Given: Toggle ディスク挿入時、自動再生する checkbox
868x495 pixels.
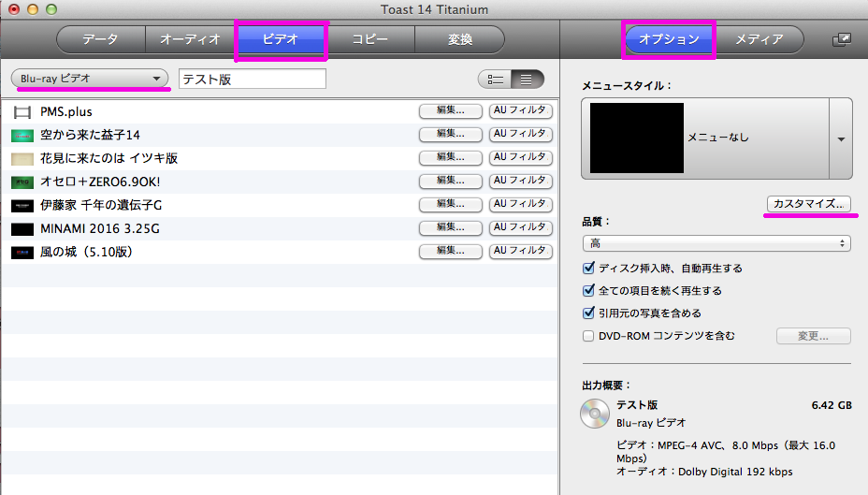Looking at the screenshot, I should click(588, 268).
